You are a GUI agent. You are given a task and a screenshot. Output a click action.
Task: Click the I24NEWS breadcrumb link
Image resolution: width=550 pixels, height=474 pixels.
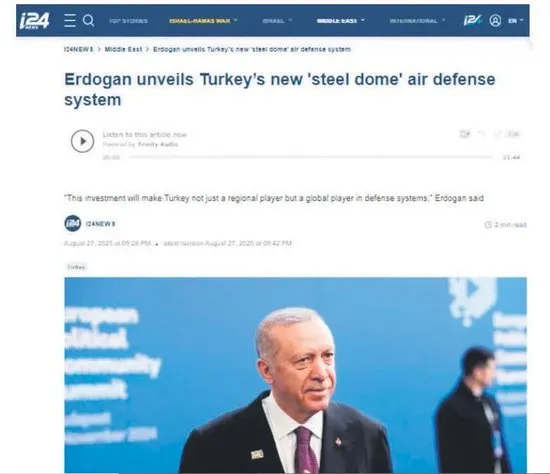tap(79, 49)
